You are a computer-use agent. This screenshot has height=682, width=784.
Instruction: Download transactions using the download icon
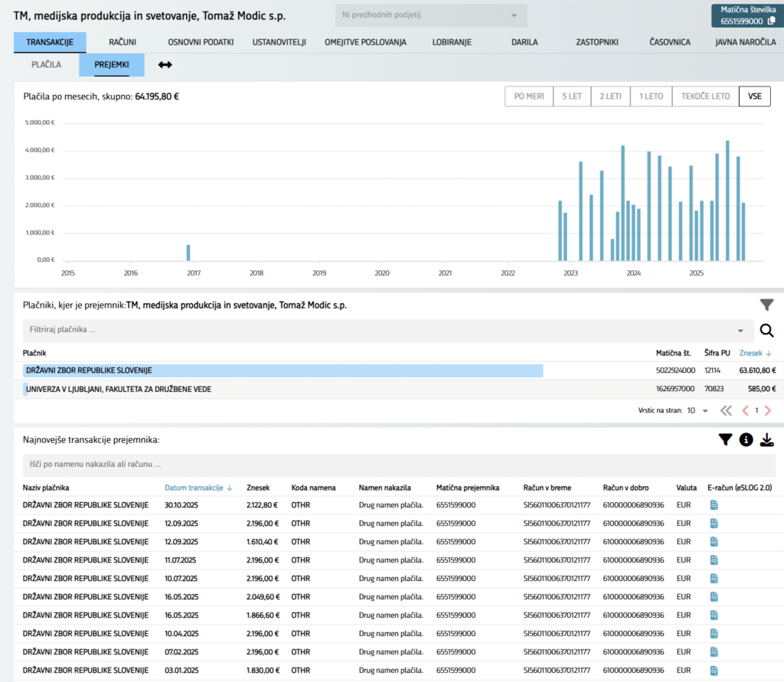(766, 439)
